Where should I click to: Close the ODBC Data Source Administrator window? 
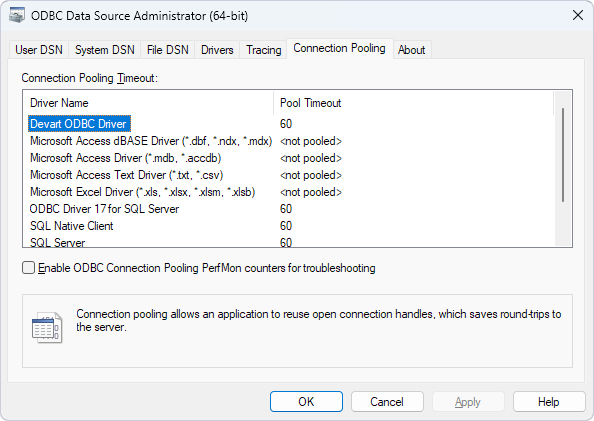[578, 16]
